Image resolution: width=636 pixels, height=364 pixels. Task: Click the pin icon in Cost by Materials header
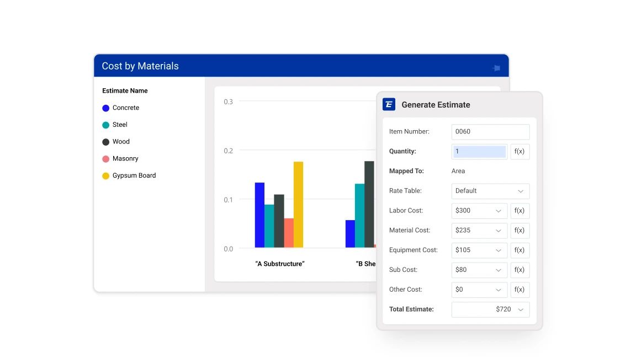[x=496, y=68]
